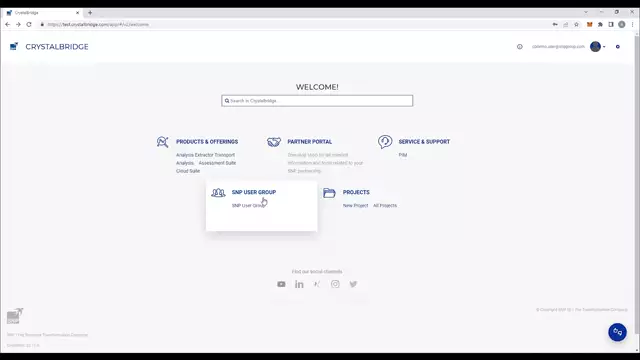The height and width of the screenshot is (360, 640).
Task: Open the Xing social channel icon
Action: 317,284
